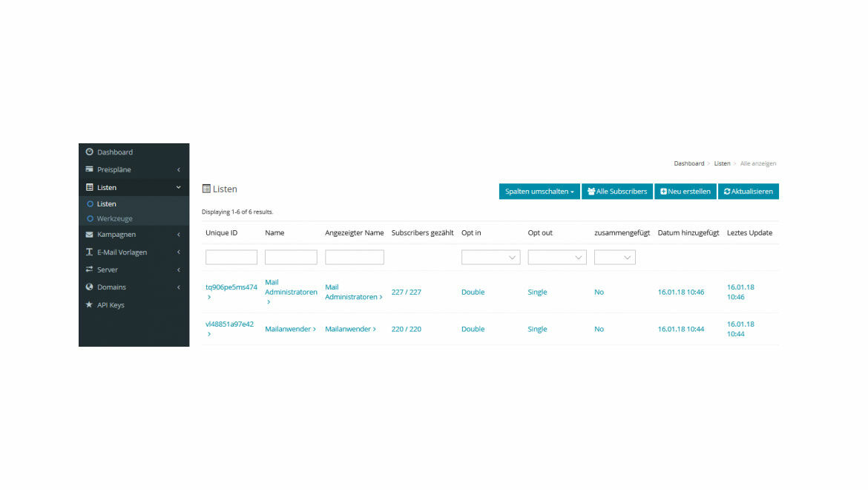This screenshot has width=868, height=490.
Task: Expand the Domains menu chevron
Action: 178,287
